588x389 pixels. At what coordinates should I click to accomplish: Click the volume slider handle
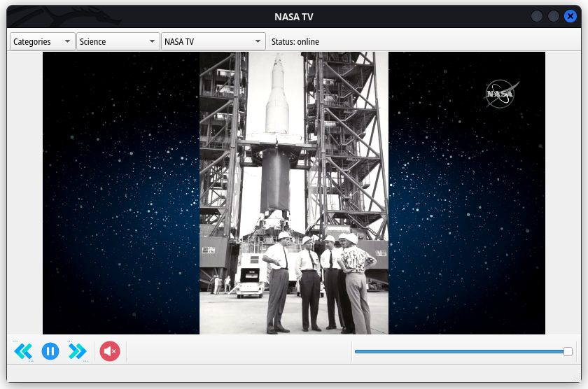568,351
